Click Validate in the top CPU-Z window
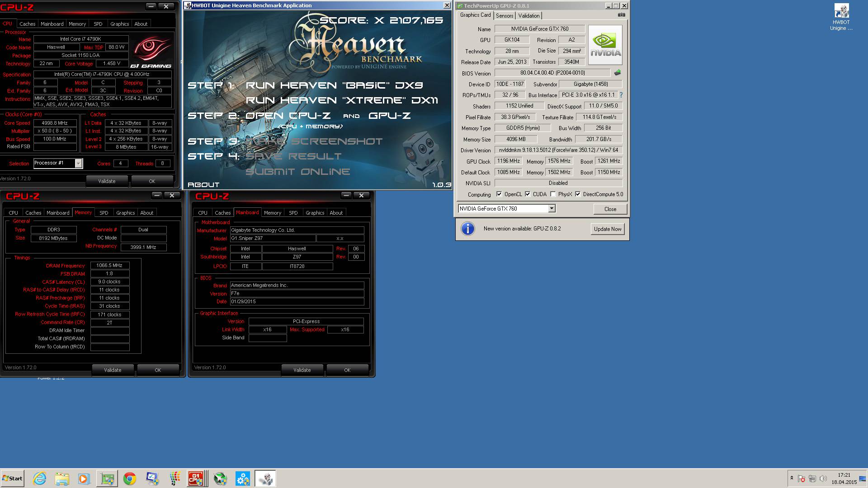Screen dimensions: 868x488 [107, 181]
